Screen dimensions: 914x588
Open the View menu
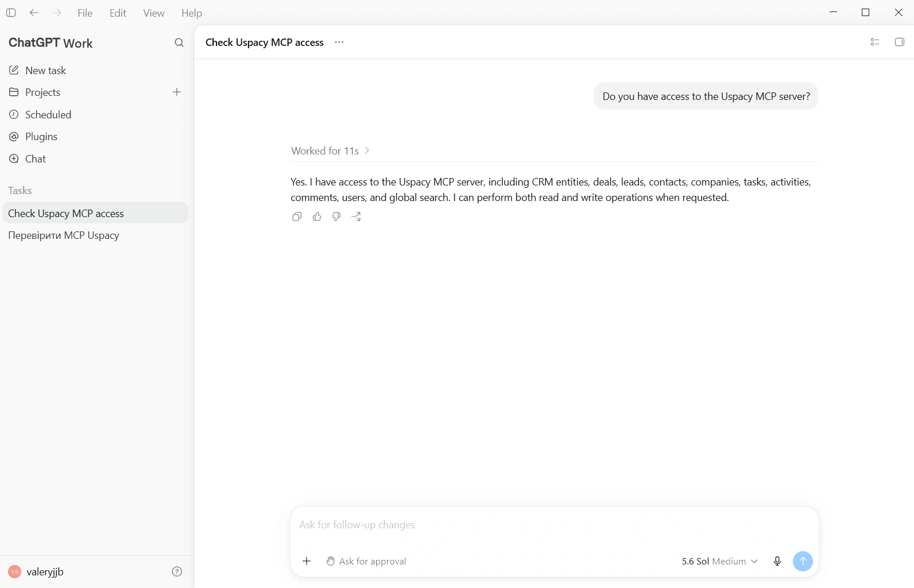[154, 13]
